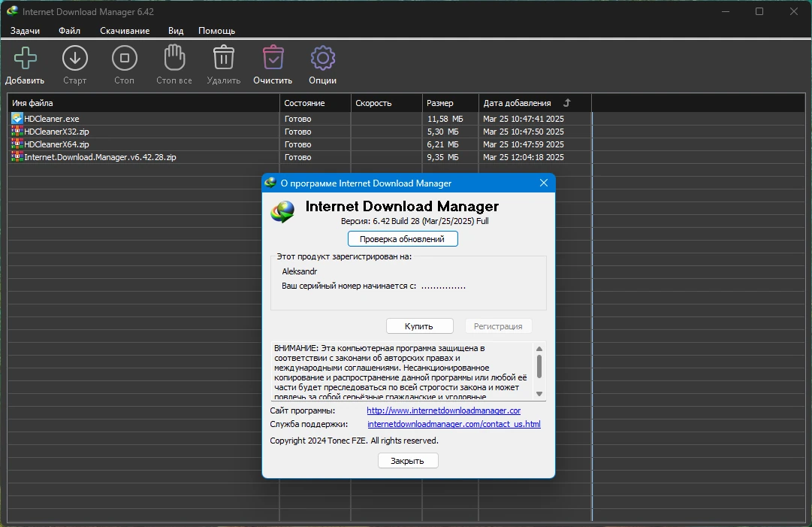Select the HDCleanerX32.zip file name
Viewport: 812px width, 527px height.
(56, 132)
